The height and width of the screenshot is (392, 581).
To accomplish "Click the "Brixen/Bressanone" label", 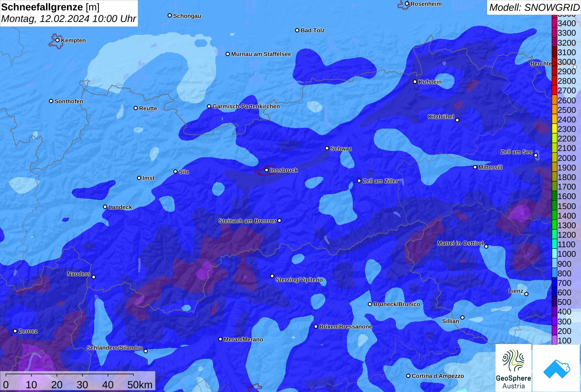I will [346, 326].
